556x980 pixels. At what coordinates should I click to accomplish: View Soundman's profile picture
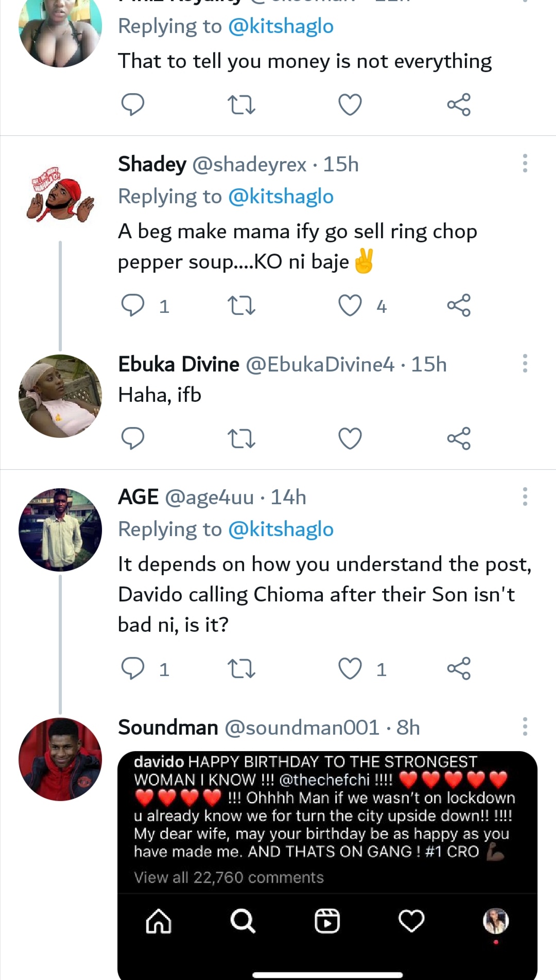[x=60, y=759]
